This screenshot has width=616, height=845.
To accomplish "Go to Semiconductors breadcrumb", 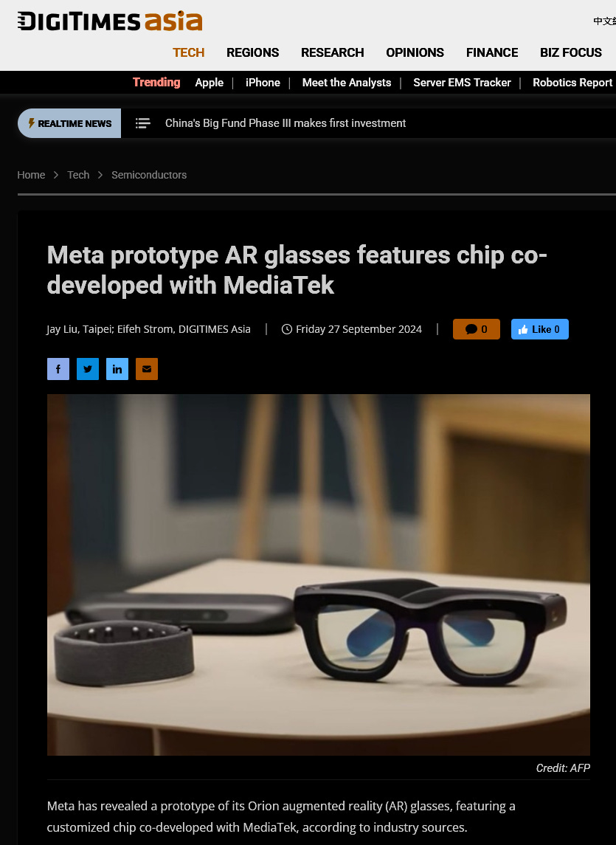I will tap(149, 175).
